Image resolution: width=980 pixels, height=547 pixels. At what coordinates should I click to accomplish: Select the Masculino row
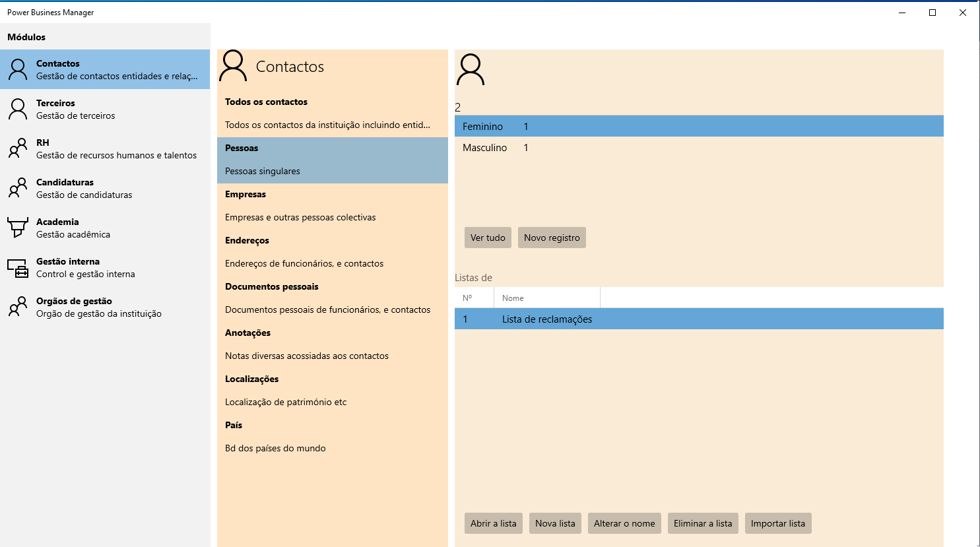tap(699, 148)
